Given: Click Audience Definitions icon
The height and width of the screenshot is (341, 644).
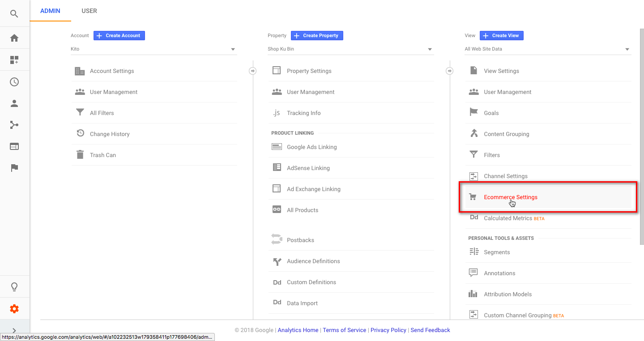Looking at the screenshot, I should [x=277, y=261].
